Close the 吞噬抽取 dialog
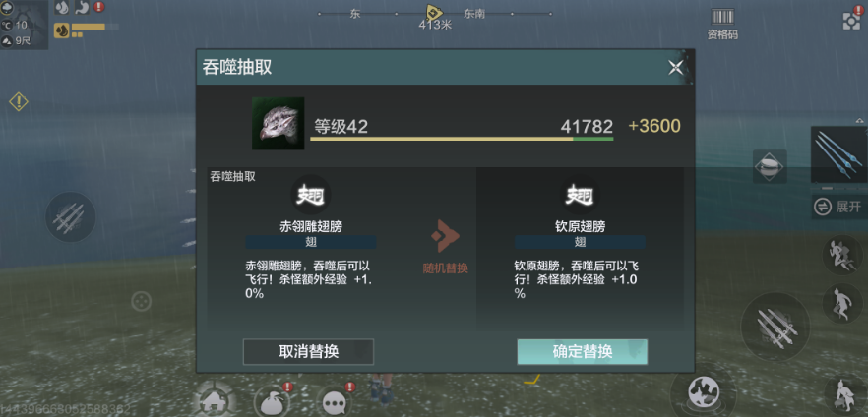The height and width of the screenshot is (417, 868). (x=676, y=68)
